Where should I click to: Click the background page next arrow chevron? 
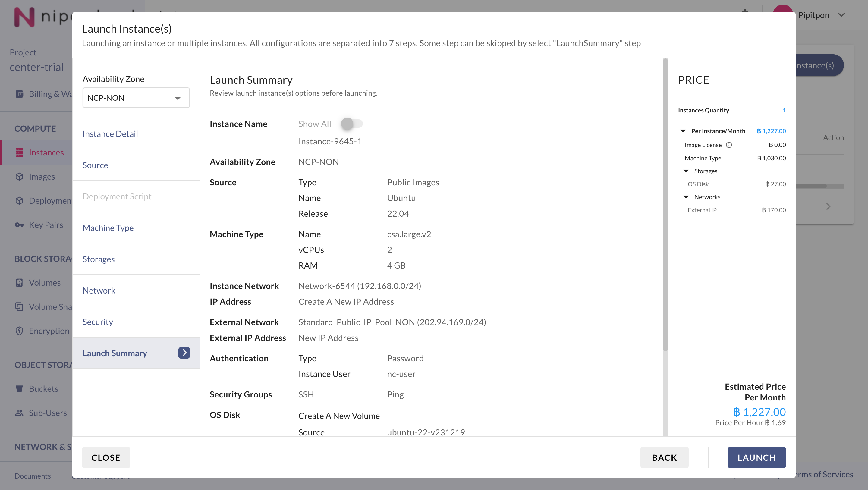828,206
